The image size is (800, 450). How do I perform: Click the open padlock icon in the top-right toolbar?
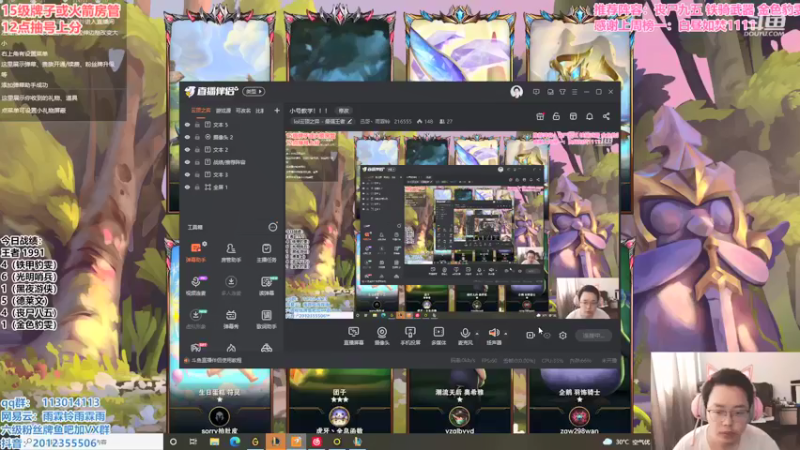click(556, 117)
